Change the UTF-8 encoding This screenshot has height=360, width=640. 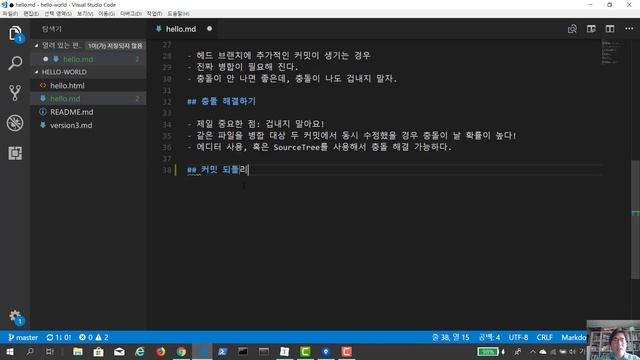tap(518, 338)
